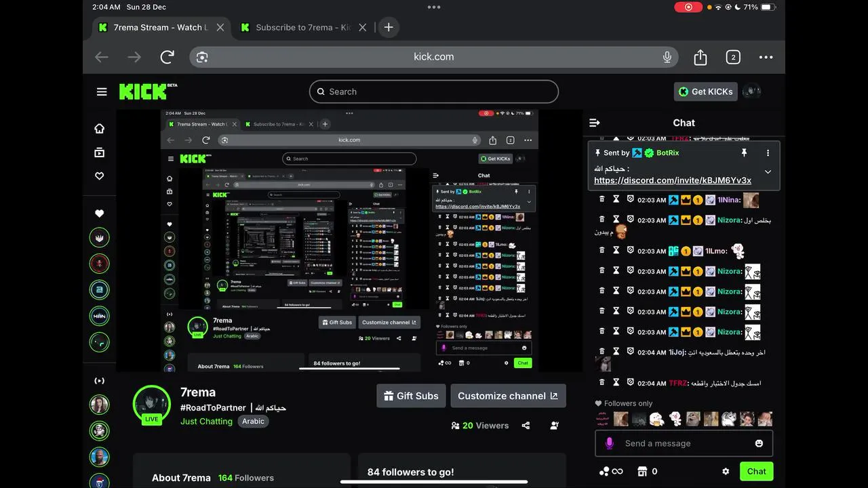
Task: Delete the 1INina chat message
Action: click(x=601, y=199)
